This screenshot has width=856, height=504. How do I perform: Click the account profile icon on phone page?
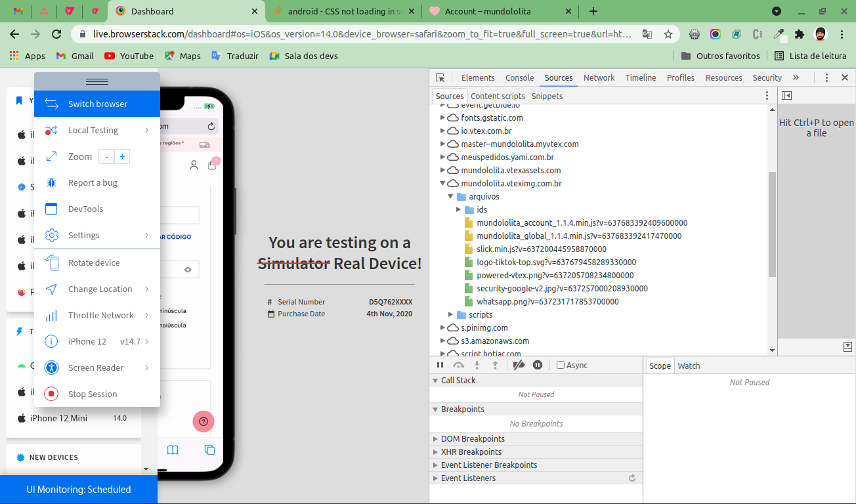(194, 165)
